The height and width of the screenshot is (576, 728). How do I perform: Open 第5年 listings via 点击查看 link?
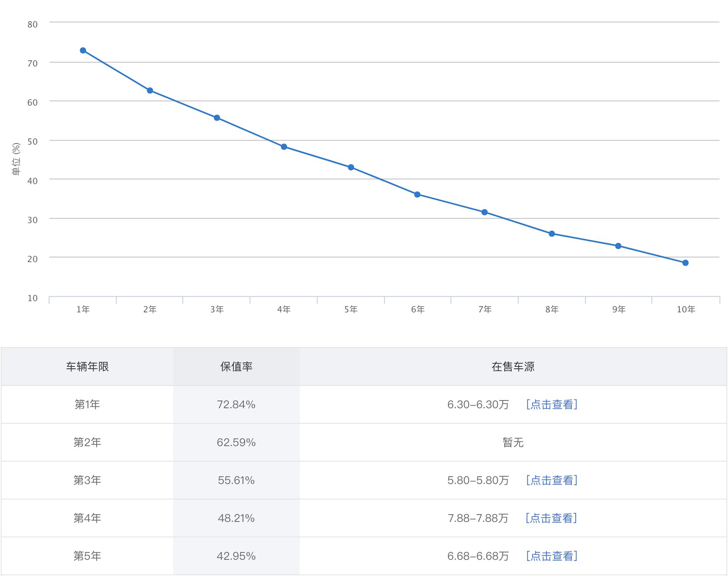tap(552, 556)
